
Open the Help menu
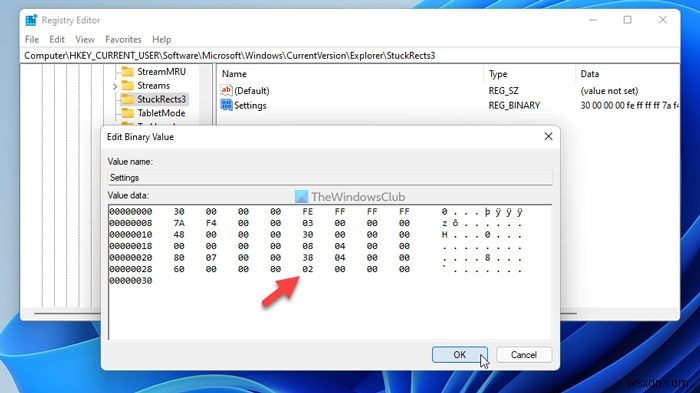162,39
